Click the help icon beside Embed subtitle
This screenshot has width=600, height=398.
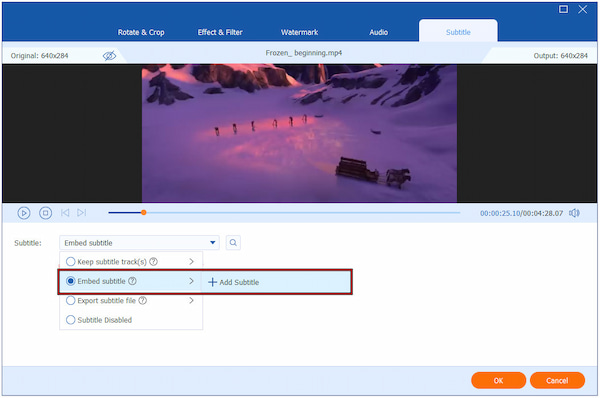[x=132, y=281]
